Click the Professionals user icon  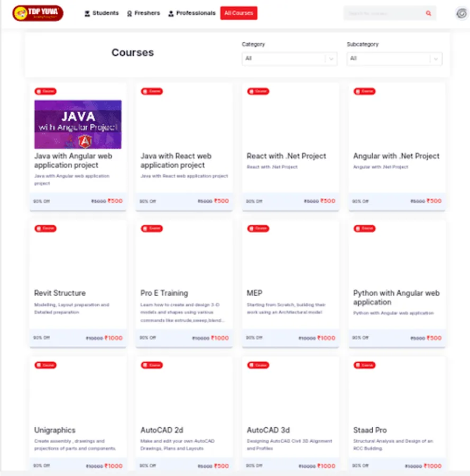click(171, 13)
